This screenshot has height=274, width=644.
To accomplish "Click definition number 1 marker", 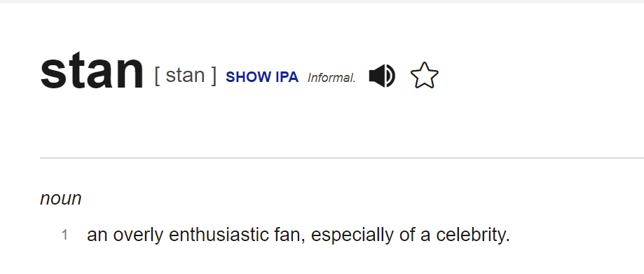I will pyautogui.click(x=64, y=235).
